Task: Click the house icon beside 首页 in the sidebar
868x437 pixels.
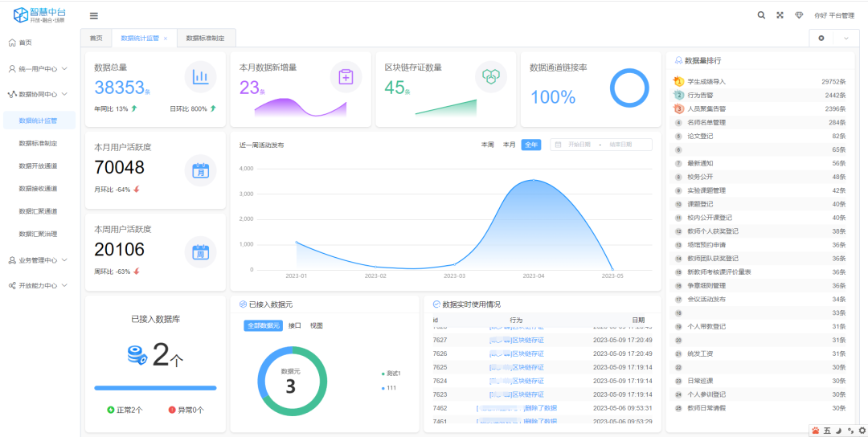Action: click(x=12, y=43)
